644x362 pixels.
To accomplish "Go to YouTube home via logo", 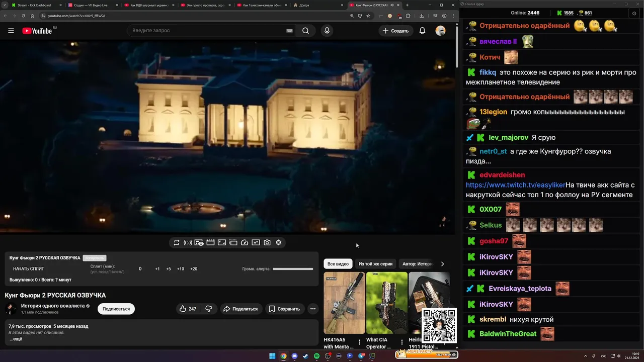I will [37, 31].
